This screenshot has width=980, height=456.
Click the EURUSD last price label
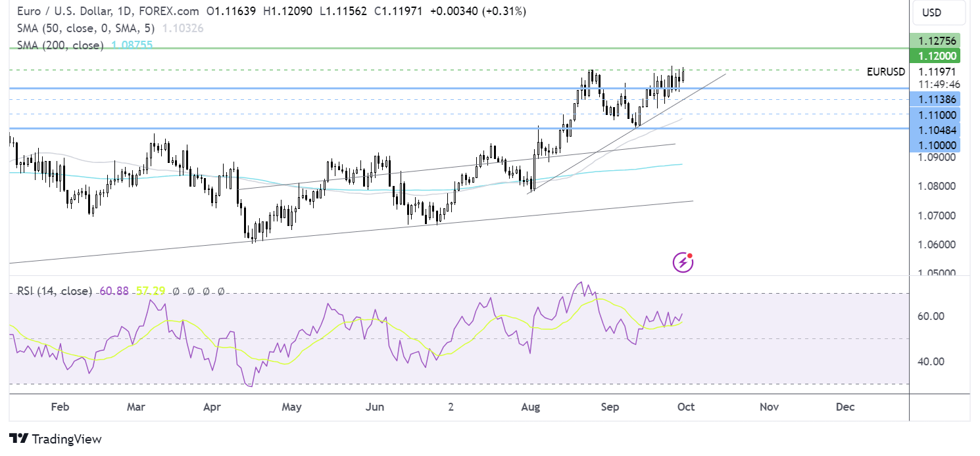pos(886,72)
